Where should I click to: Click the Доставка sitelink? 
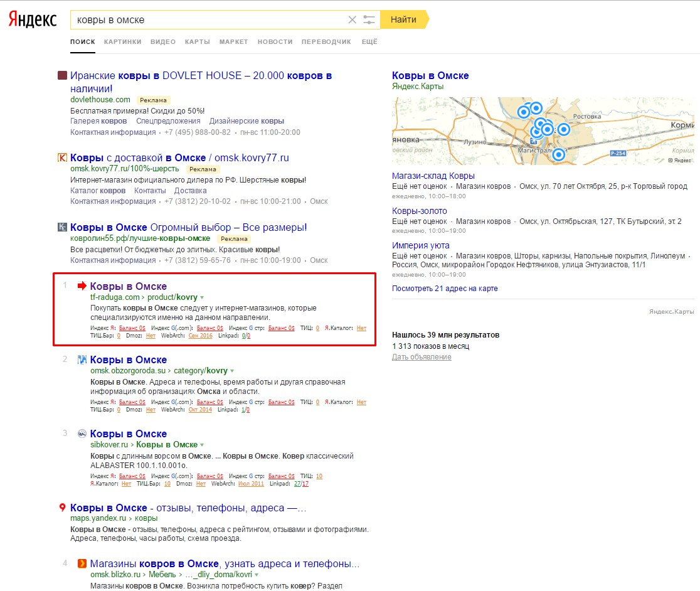pos(190,191)
